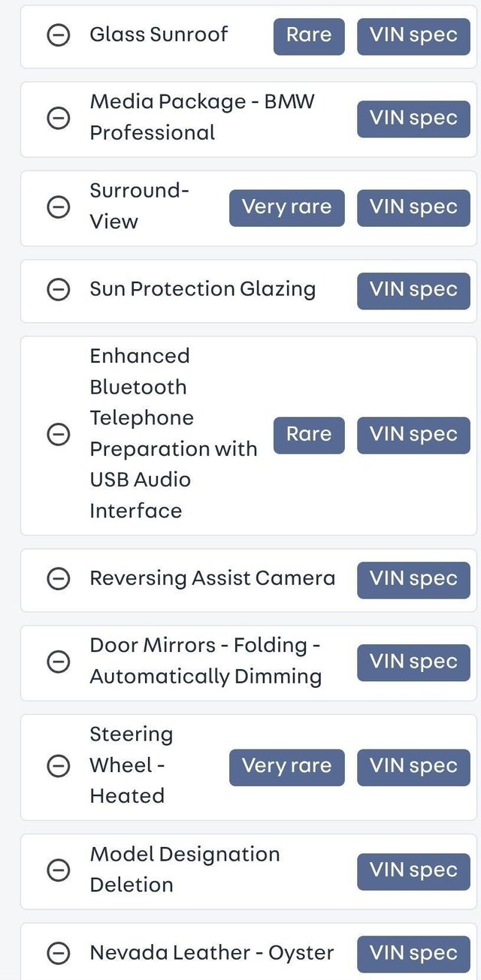The image size is (481, 980).
Task: Click minus icon beside Model Designation Deletion
Action: (59, 870)
